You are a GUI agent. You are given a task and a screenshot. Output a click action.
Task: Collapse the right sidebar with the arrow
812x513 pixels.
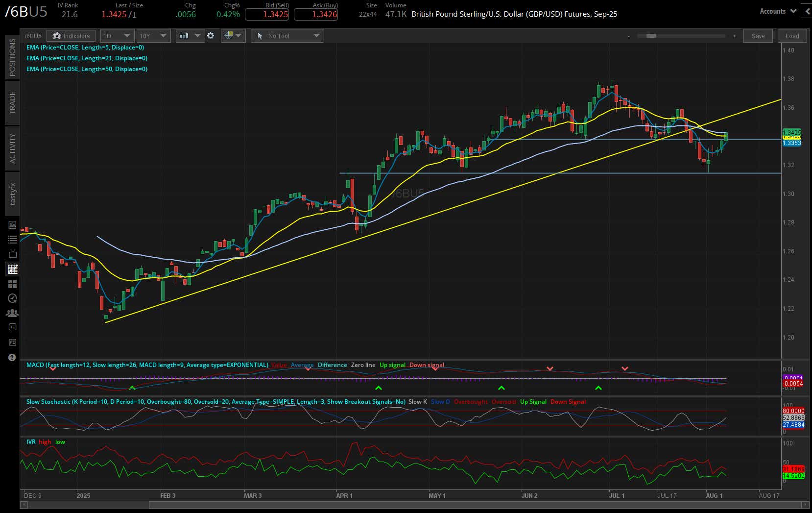click(x=807, y=11)
